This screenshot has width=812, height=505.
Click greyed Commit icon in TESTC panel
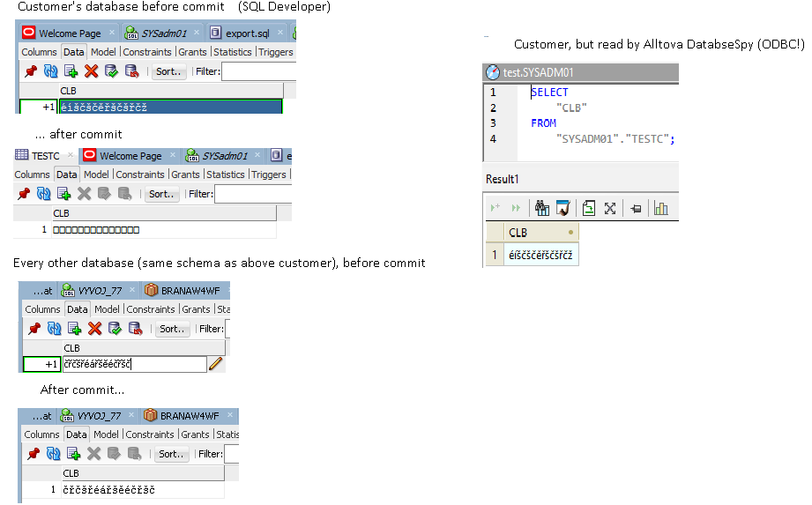[x=104, y=194]
